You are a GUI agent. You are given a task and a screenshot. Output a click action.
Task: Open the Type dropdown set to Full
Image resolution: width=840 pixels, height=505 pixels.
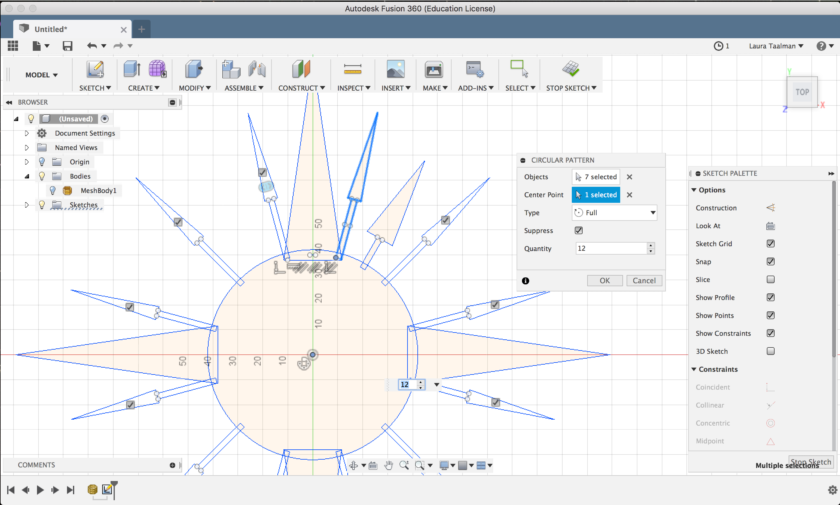pos(614,213)
